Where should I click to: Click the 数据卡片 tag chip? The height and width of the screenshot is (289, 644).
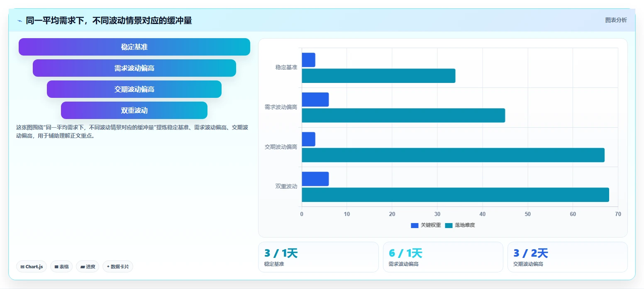(x=118, y=267)
